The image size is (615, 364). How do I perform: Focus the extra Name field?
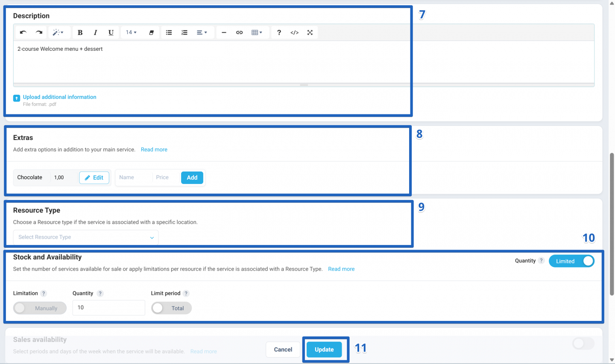coord(134,178)
